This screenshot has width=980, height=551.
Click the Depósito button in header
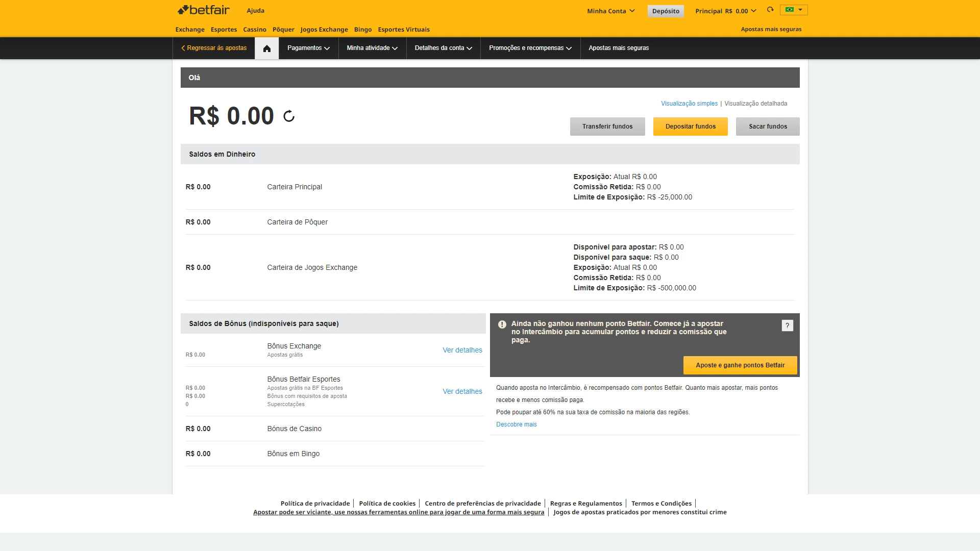[x=666, y=11]
